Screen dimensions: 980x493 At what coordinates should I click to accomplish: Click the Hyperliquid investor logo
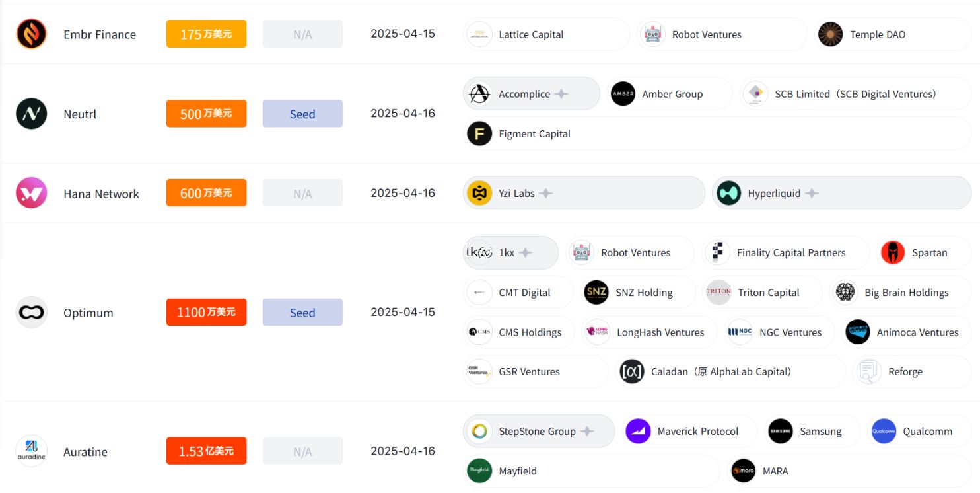click(x=729, y=193)
